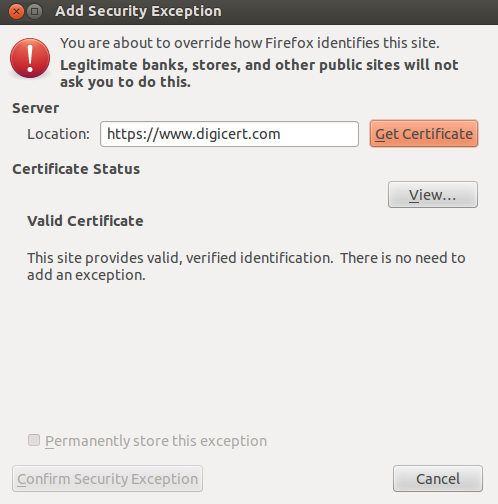
Task: Click the Server section heading
Action: coord(36,108)
